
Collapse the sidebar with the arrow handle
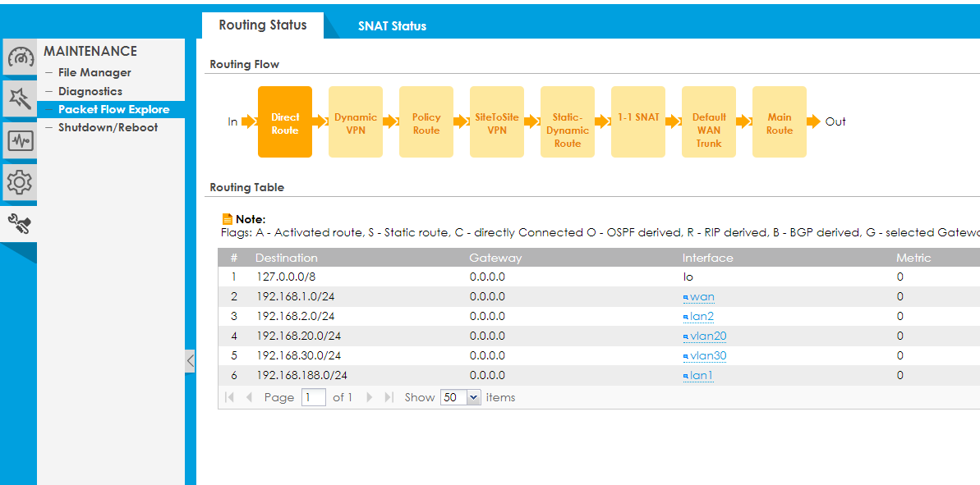point(190,360)
